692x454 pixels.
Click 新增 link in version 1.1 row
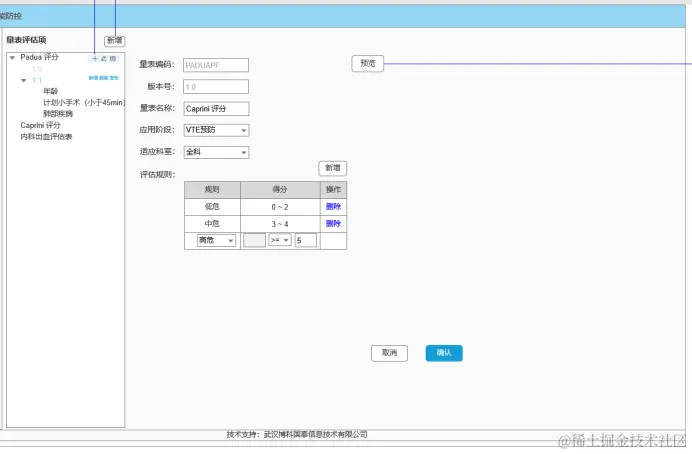click(93, 78)
